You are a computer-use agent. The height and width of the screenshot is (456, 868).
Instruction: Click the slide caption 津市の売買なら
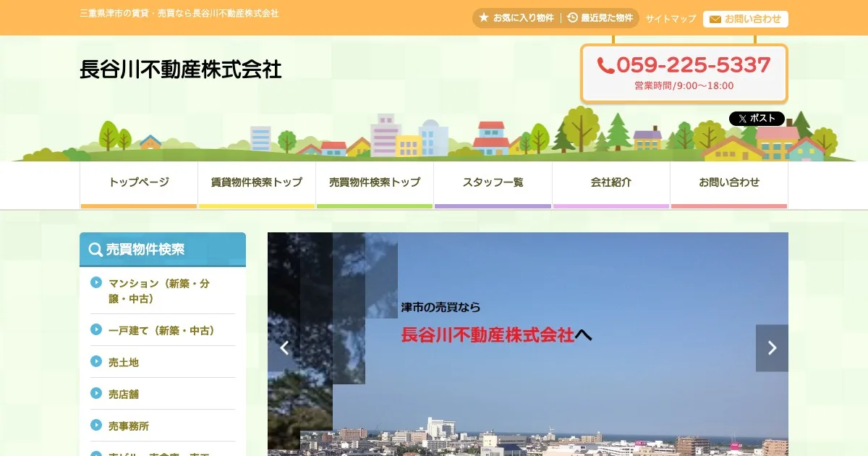pyautogui.click(x=441, y=308)
